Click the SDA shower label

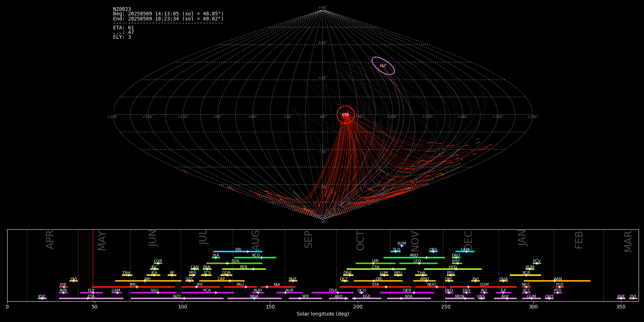tap(235, 261)
